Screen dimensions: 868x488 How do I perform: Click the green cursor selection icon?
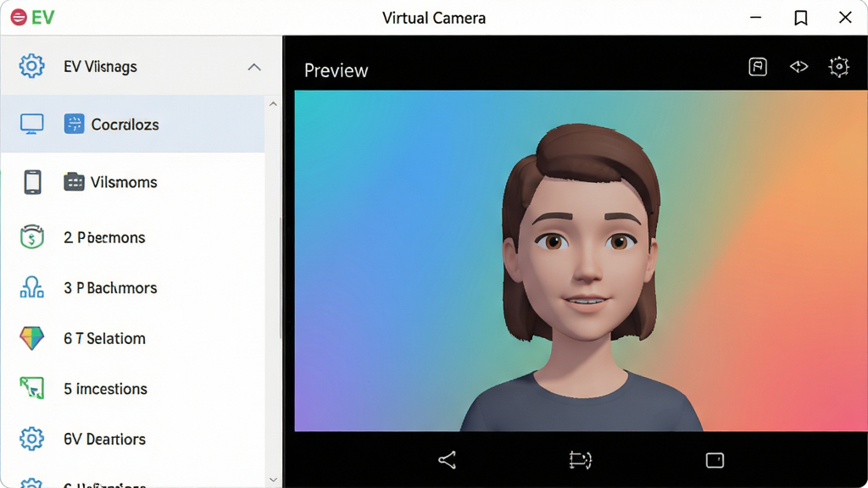(31, 388)
